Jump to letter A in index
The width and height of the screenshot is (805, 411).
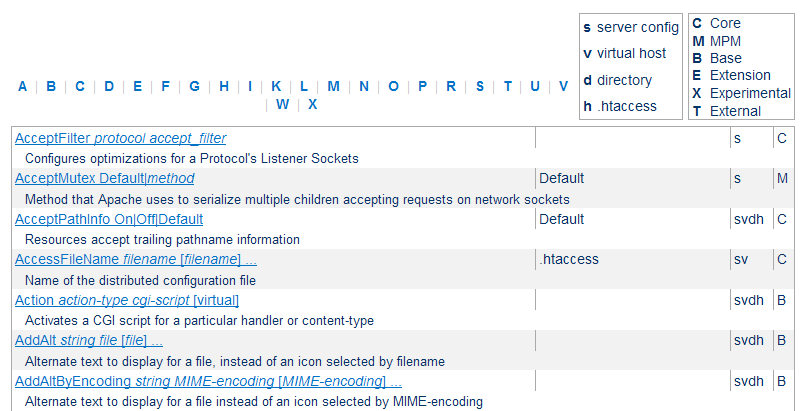pyautogui.click(x=22, y=86)
